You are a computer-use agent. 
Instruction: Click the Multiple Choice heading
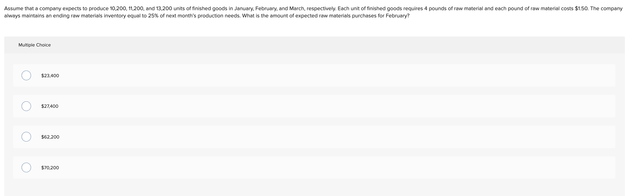(x=35, y=45)
